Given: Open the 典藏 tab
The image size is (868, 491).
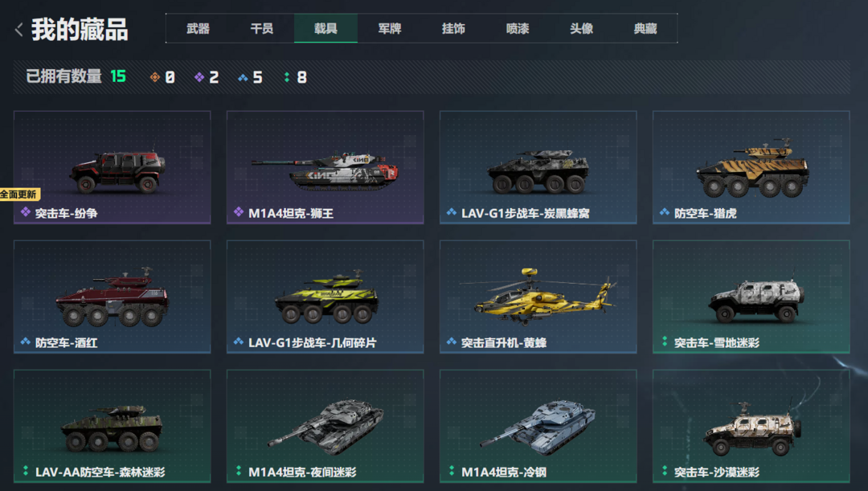Looking at the screenshot, I should 645,29.
